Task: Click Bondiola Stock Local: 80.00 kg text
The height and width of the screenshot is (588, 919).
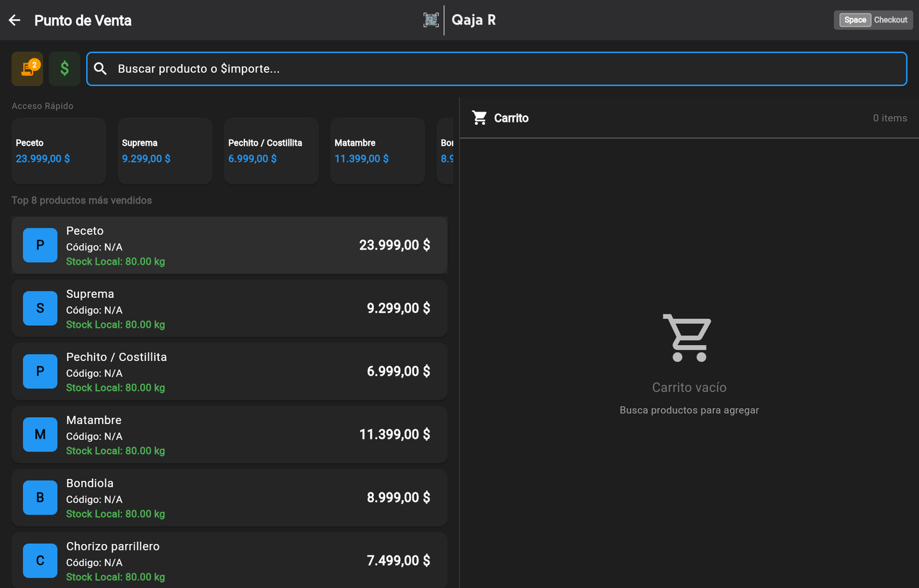Action: pyautogui.click(x=116, y=514)
